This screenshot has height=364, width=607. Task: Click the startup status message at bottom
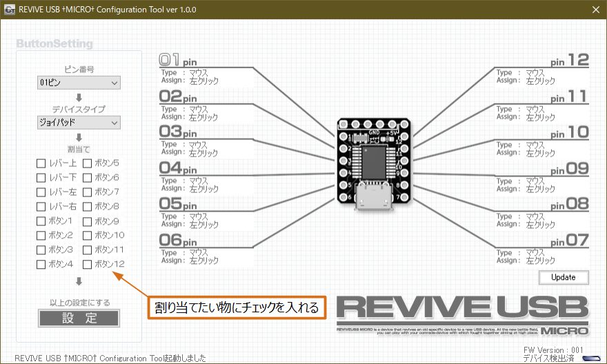110,358
